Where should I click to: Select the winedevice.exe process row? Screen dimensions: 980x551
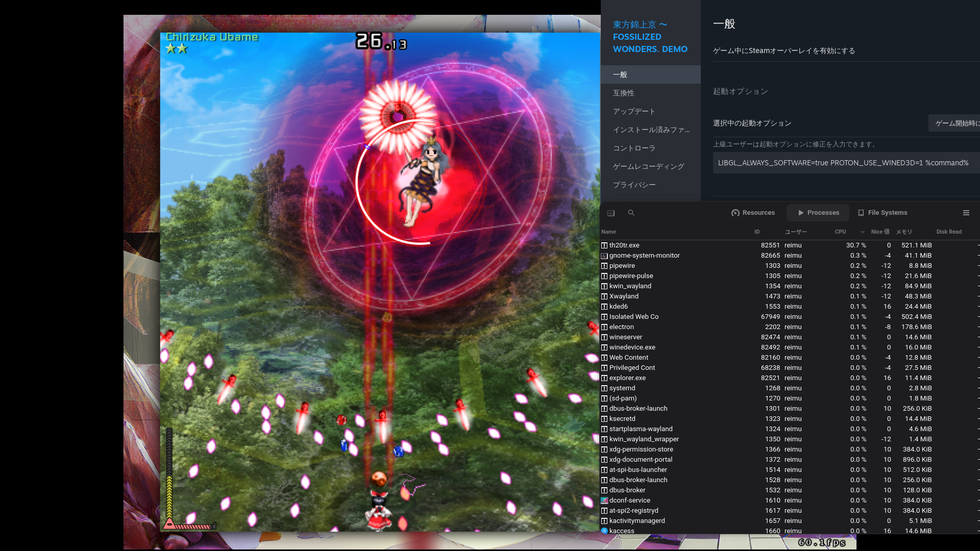[x=790, y=347]
